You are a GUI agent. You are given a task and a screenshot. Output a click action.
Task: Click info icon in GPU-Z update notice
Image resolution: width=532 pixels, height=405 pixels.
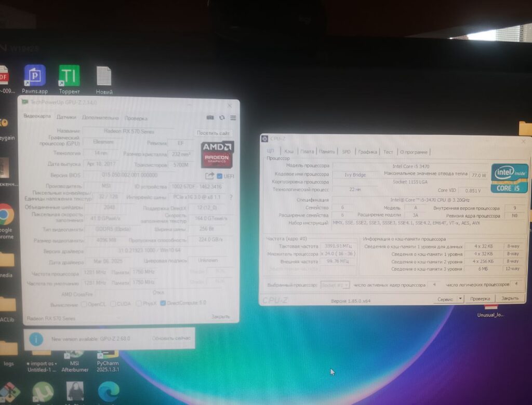(36, 339)
